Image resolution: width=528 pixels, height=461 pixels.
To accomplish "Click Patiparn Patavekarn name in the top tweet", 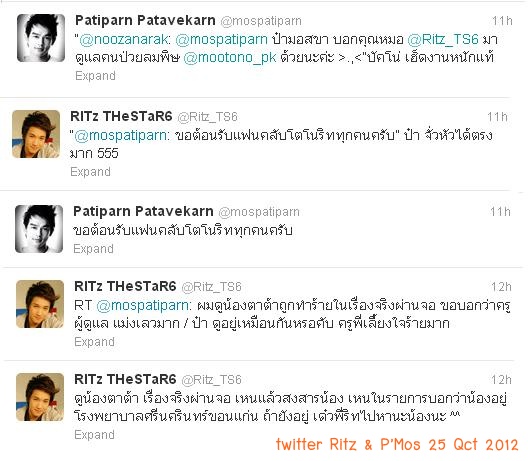I will point(145,21).
